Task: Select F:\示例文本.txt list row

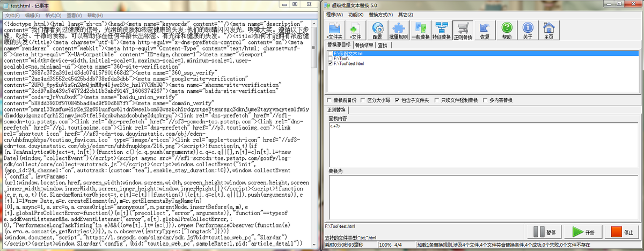Action: [x=482, y=54]
